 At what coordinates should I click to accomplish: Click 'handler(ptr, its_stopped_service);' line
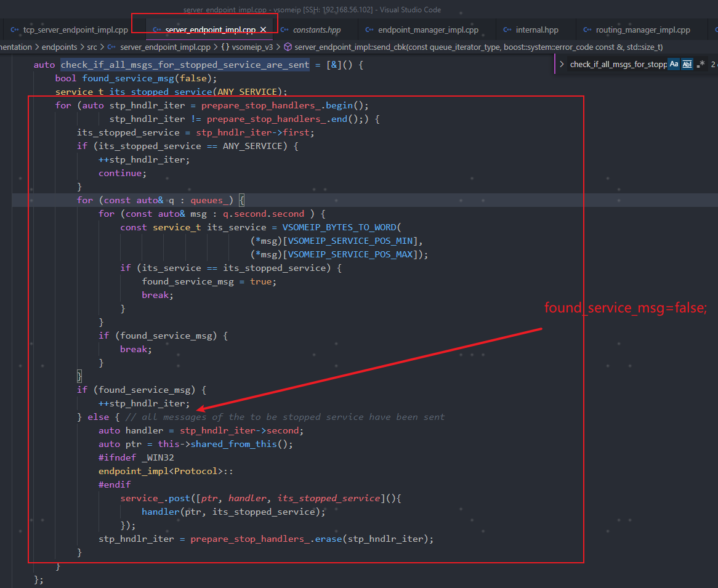[x=233, y=512]
